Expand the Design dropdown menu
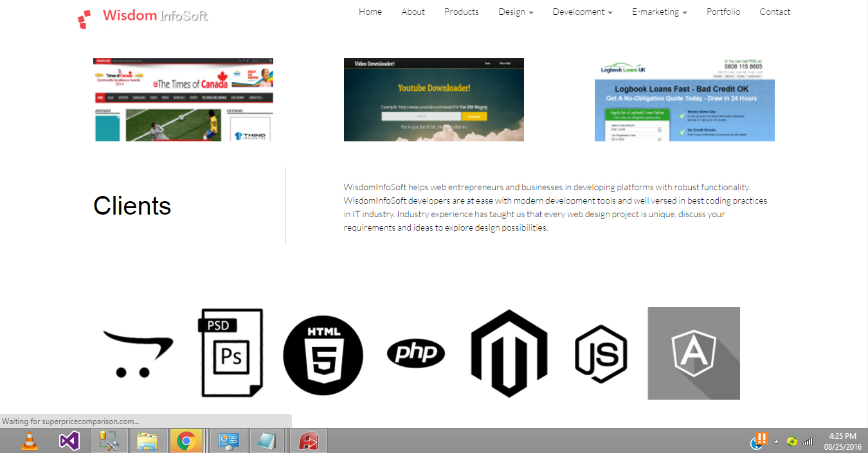This screenshot has width=868, height=453. (516, 12)
